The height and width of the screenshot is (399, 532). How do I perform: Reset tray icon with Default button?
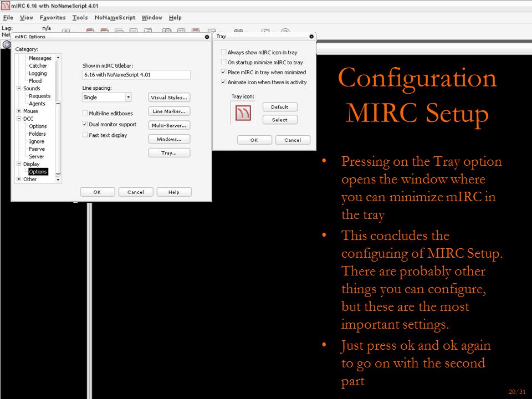point(280,107)
